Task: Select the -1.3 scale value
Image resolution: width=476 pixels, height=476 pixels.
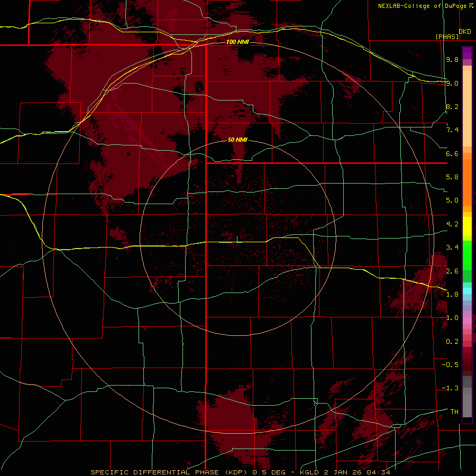Action: 450,388
